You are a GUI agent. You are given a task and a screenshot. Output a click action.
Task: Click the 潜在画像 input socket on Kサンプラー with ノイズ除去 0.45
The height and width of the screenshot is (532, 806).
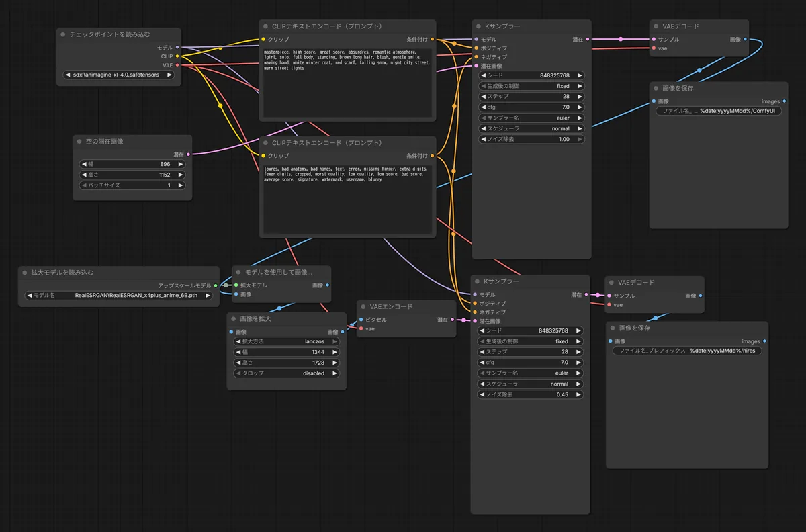point(476,321)
